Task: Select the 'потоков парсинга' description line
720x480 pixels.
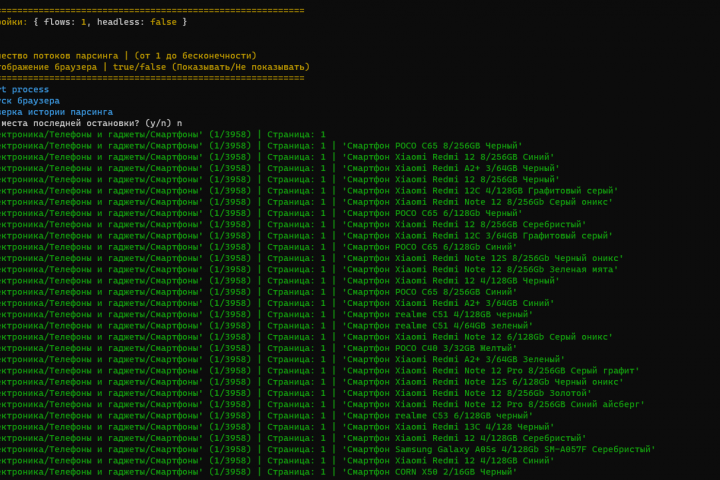Action: click(128, 56)
